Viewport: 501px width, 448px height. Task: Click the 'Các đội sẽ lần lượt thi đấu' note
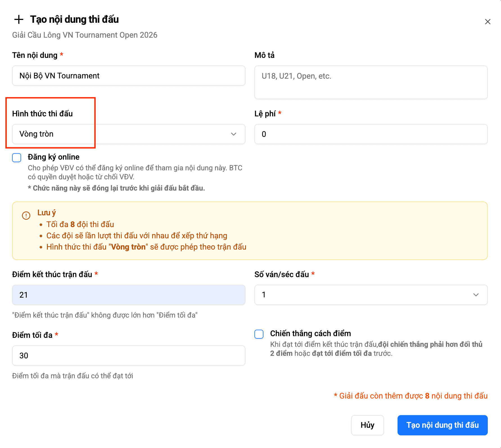(x=137, y=236)
